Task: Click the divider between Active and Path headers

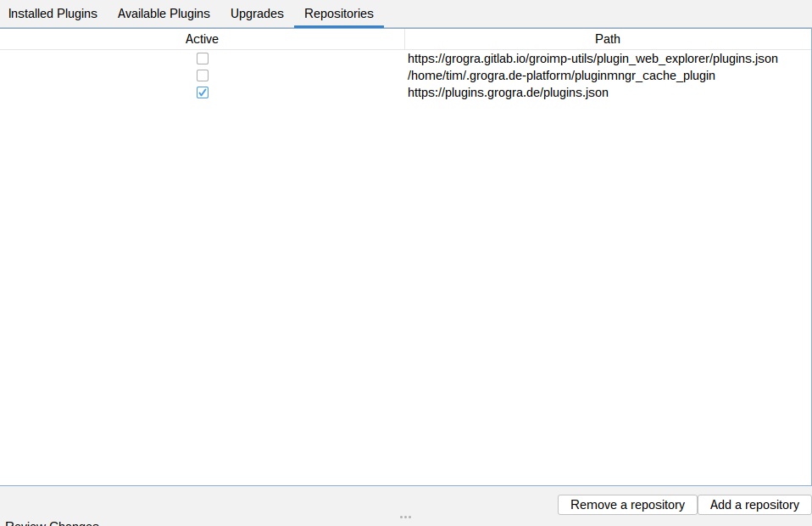Action: pos(404,39)
